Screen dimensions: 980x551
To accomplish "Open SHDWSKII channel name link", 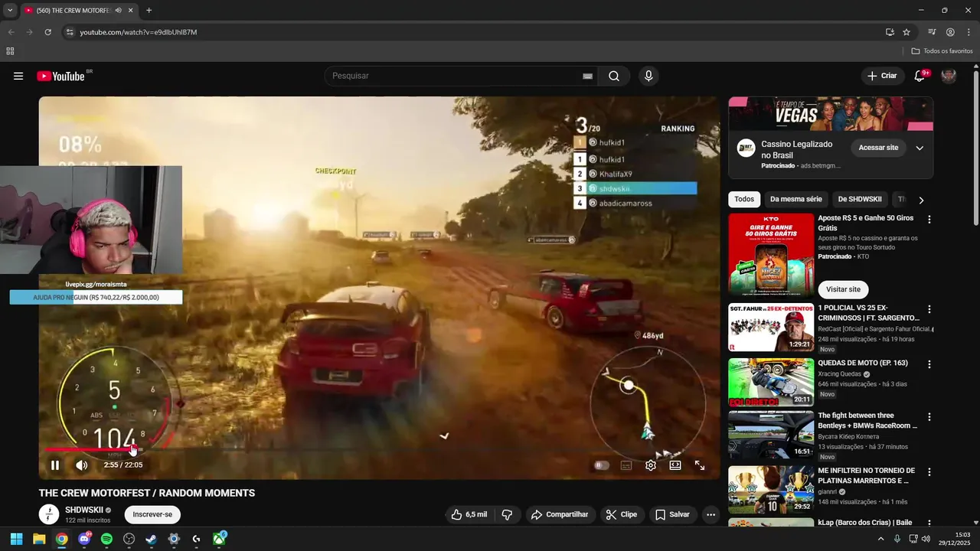I will [x=84, y=510].
